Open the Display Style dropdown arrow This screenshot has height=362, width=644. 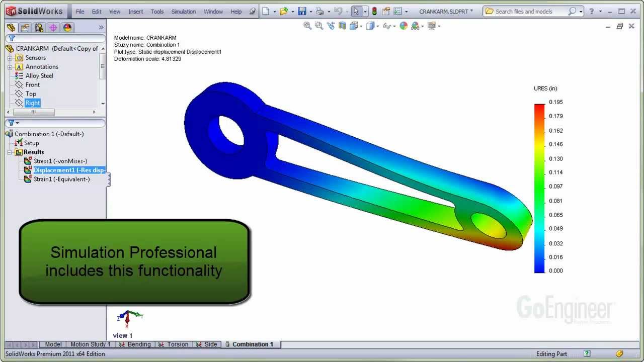[x=378, y=27]
